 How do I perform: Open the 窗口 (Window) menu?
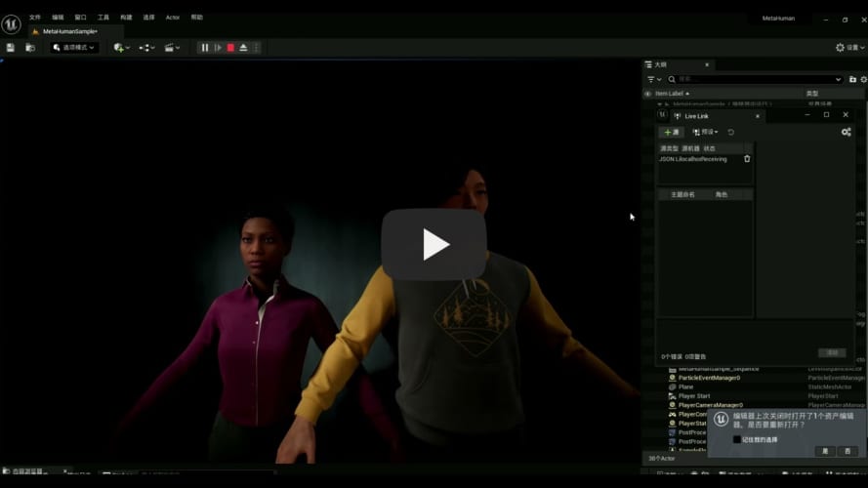tap(80, 18)
